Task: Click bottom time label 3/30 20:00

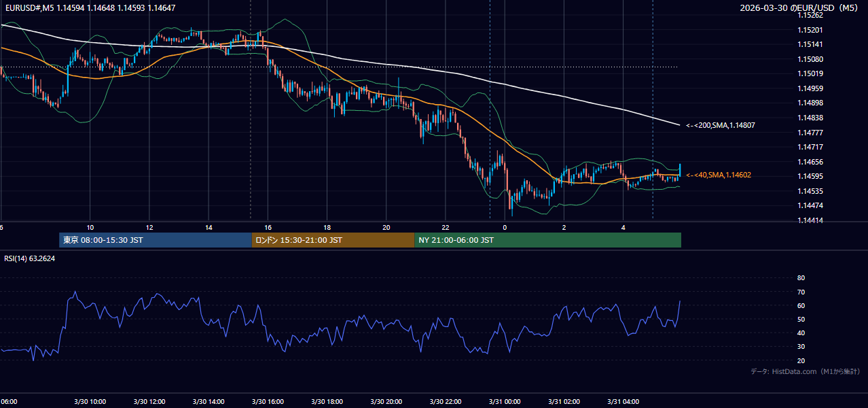Action: pyautogui.click(x=386, y=401)
